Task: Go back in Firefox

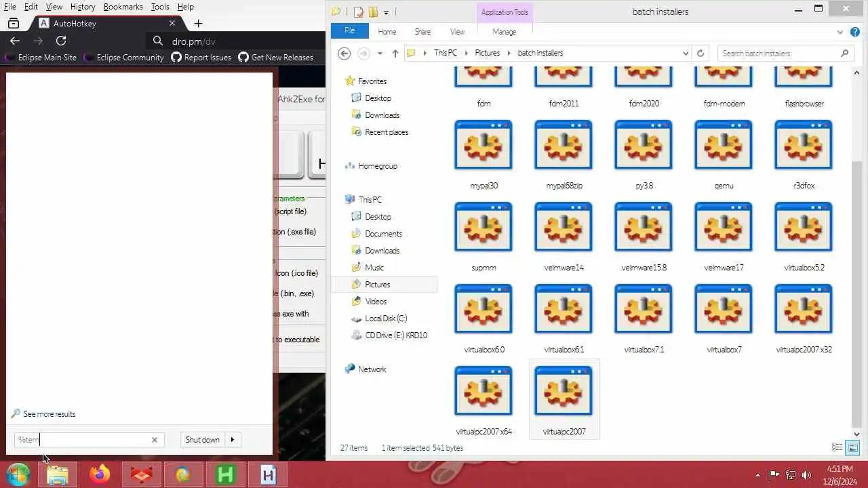Action: click(15, 41)
